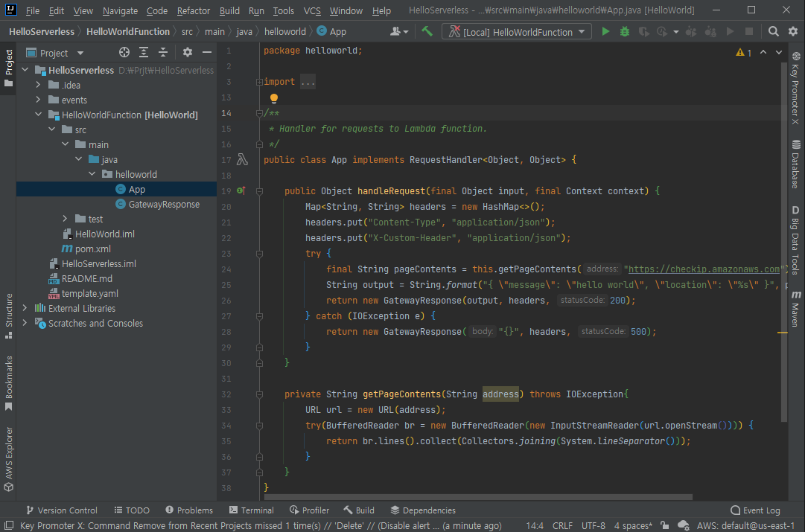Collapse HelloWorldFunction module
Viewport: 805px width, 532px height.
click(38, 115)
